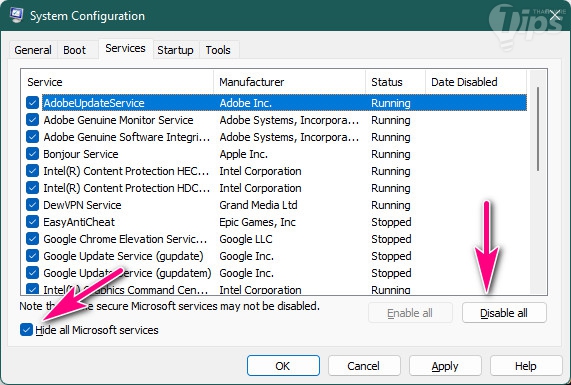Click the Disable all button
571x385 pixels.
pyautogui.click(x=504, y=313)
